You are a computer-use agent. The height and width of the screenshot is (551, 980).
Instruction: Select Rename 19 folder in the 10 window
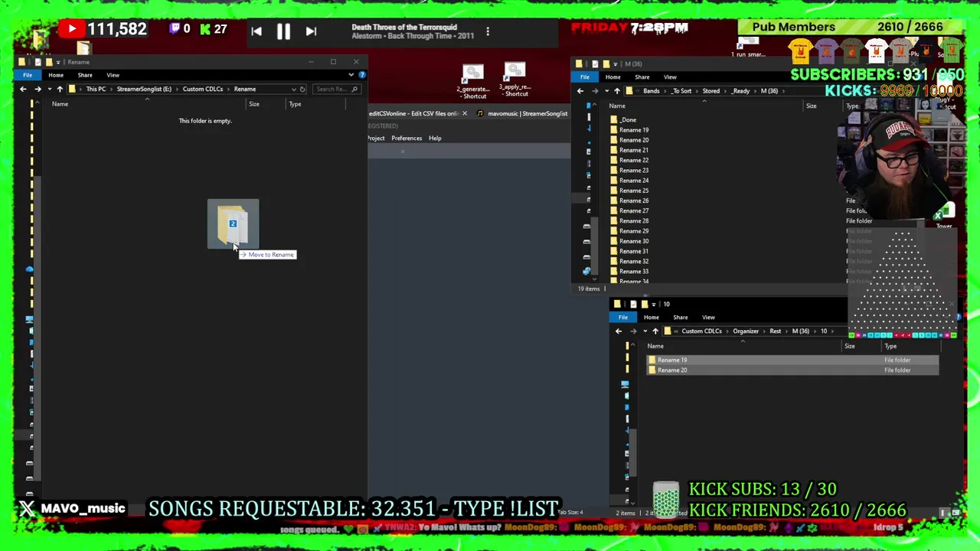coord(792,360)
